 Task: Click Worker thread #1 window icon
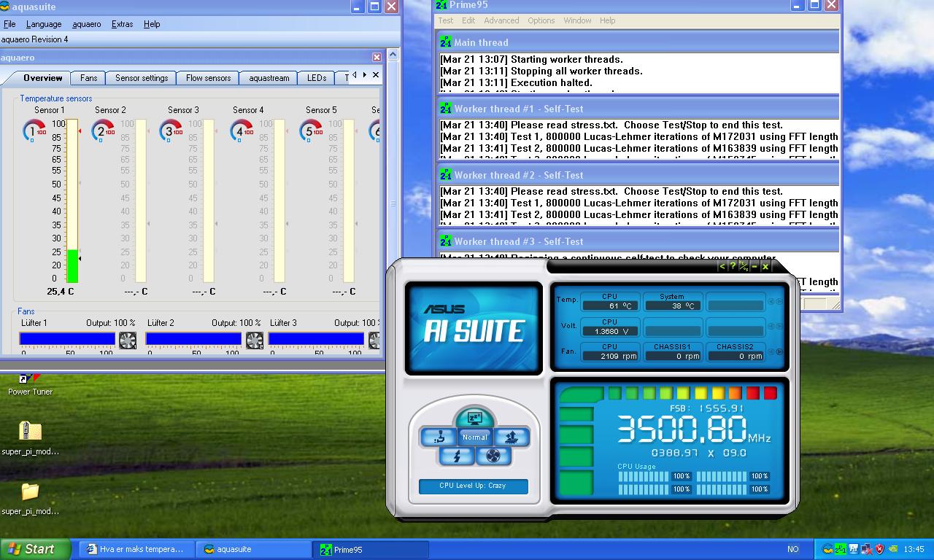point(446,109)
